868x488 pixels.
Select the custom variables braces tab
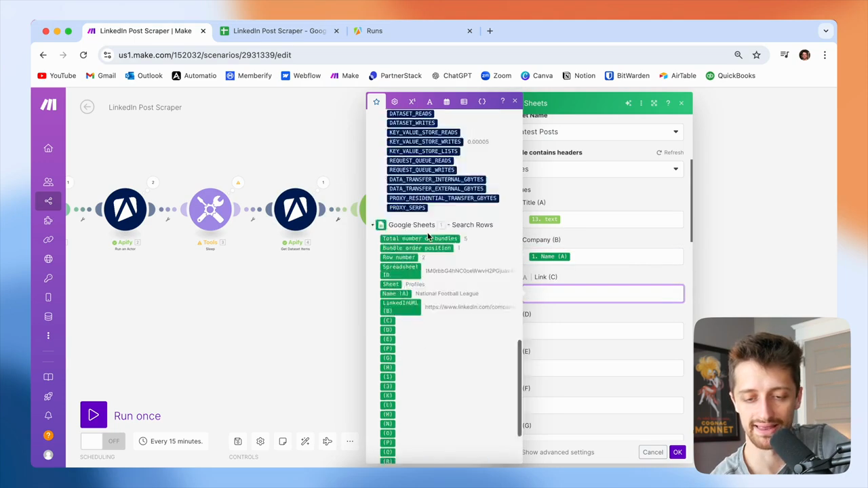pos(482,102)
